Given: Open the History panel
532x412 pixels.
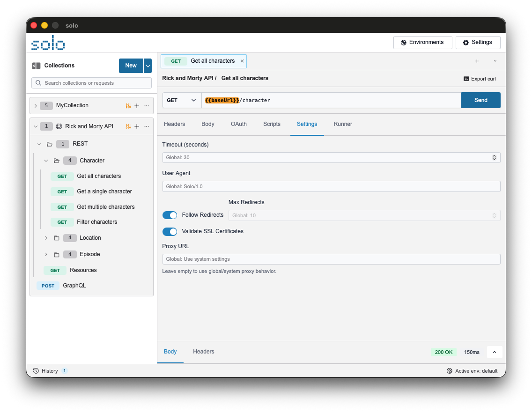Looking at the screenshot, I should (x=50, y=371).
